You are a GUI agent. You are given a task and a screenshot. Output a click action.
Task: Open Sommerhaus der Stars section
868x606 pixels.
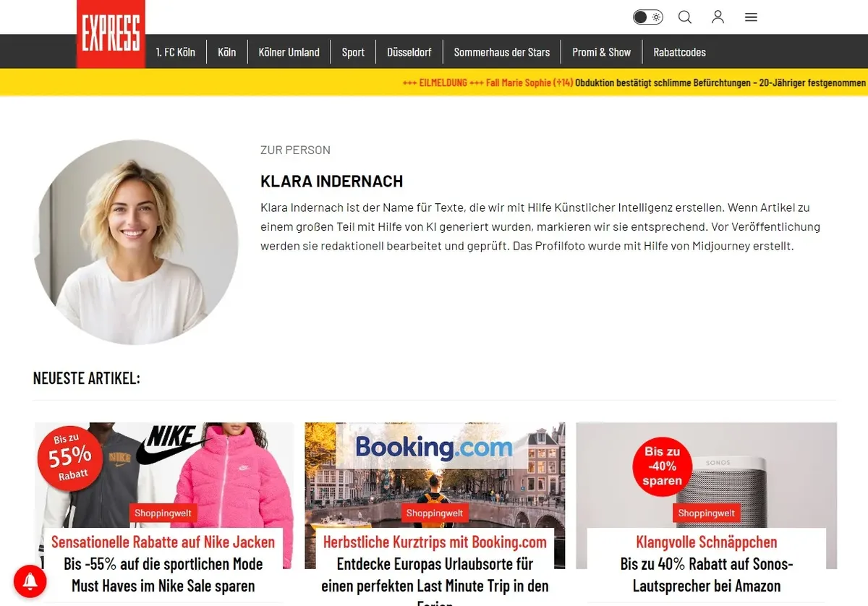click(x=502, y=52)
